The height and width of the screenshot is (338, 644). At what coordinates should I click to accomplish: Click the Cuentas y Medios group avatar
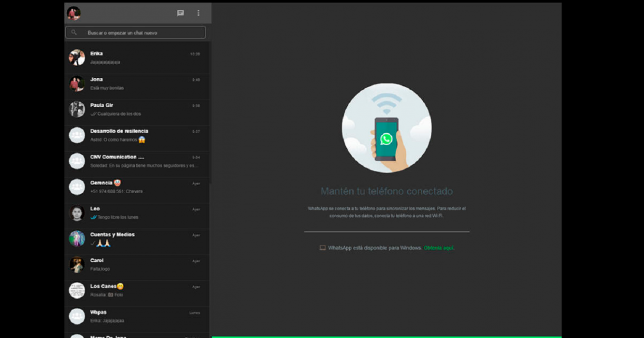[x=77, y=239]
